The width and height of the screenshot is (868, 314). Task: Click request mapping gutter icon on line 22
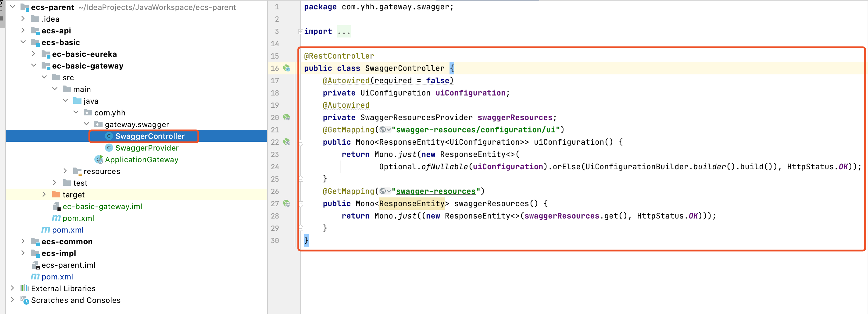coord(286,142)
